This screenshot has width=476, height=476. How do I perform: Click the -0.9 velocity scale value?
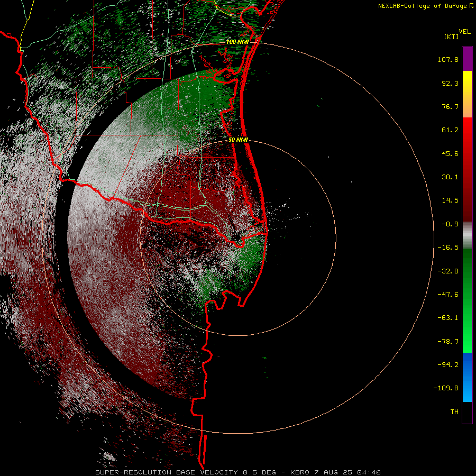(x=450, y=224)
